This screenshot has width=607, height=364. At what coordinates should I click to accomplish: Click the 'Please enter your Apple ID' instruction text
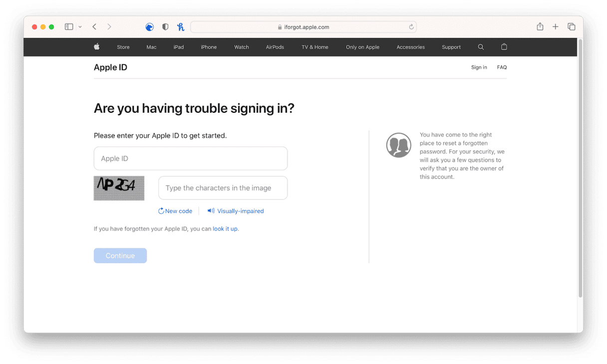(160, 136)
